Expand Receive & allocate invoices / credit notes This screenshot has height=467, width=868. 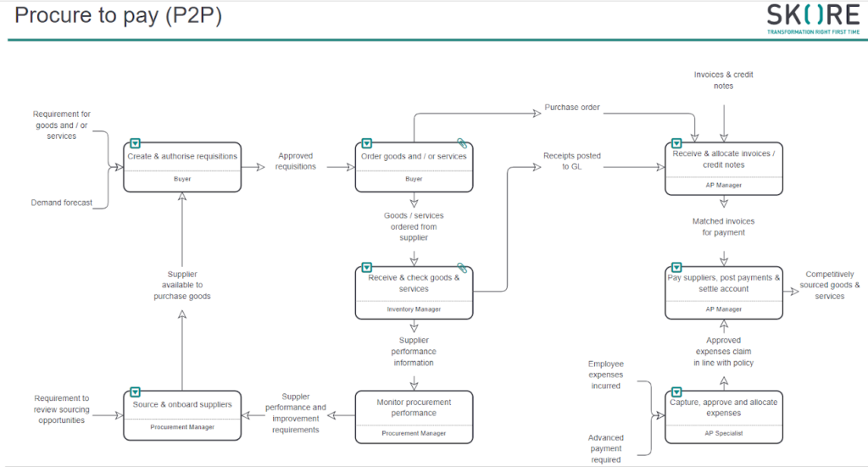point(676,143)
